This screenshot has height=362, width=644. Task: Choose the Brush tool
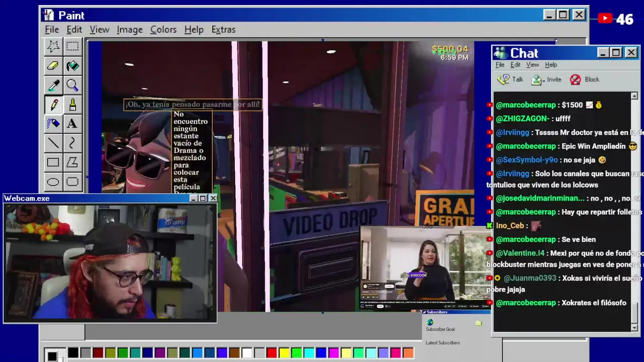[x=72, y=105]
